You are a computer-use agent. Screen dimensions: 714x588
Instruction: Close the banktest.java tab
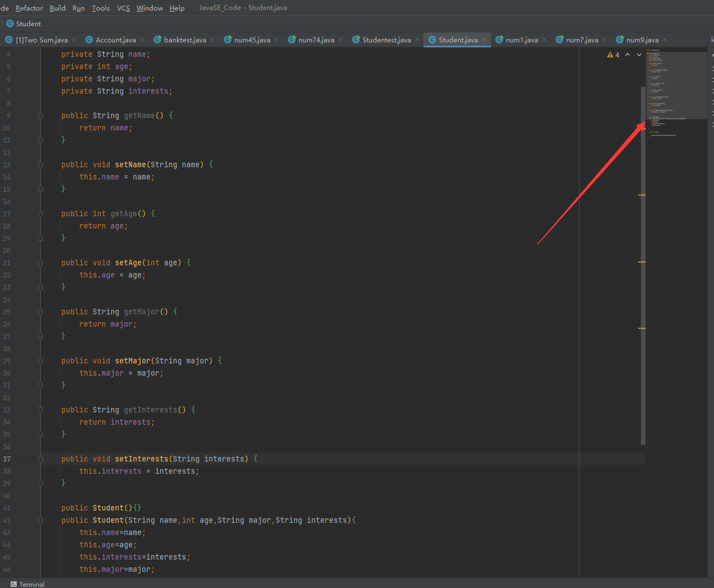point(213,40)
